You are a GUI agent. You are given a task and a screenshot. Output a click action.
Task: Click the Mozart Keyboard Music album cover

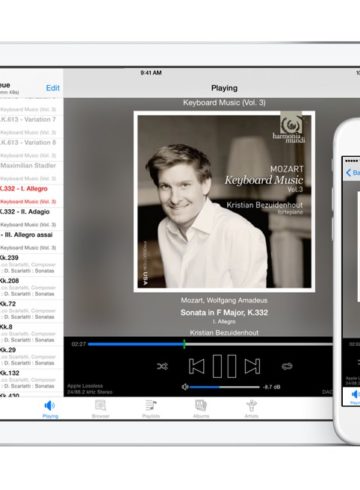click(x=224, y=202)
